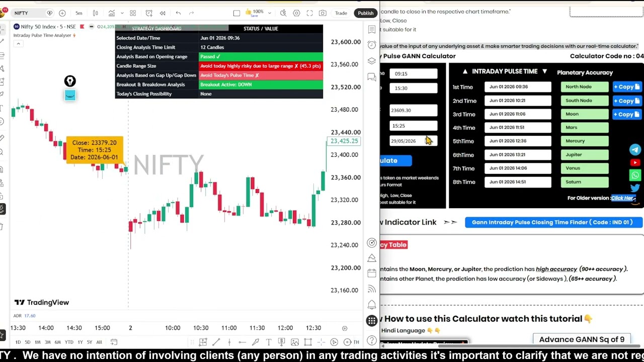Click the compare/add symbol plus icon

pos(62,13)
